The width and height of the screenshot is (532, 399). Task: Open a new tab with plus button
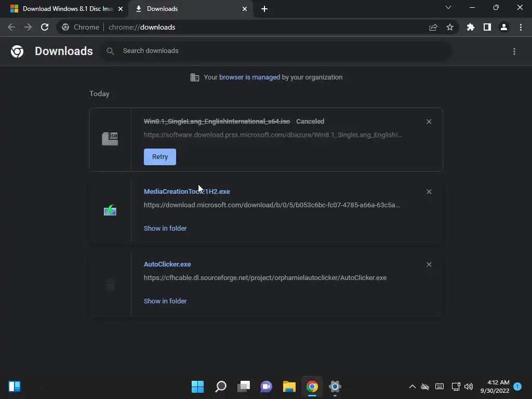[x=264, y=9]
